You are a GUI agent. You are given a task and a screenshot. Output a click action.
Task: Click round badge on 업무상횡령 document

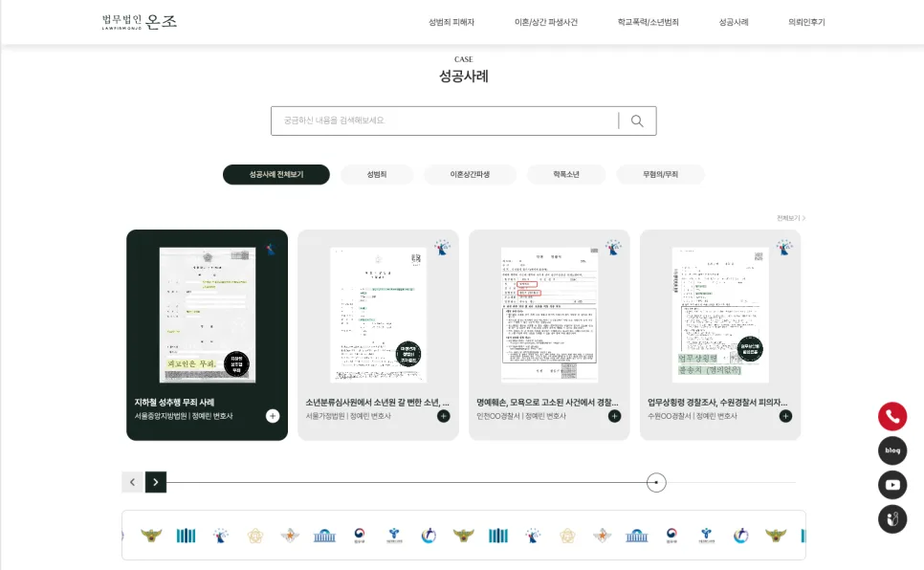(x=750, y=348)
